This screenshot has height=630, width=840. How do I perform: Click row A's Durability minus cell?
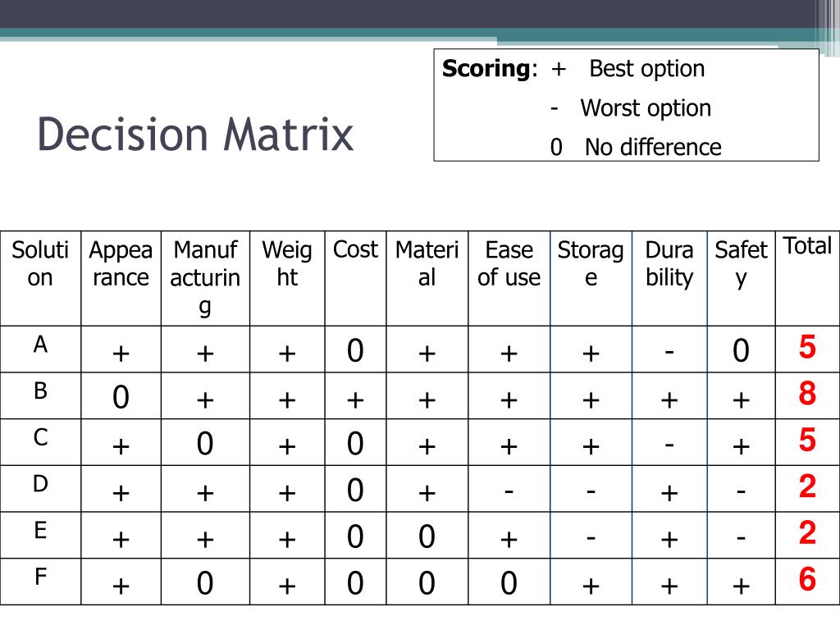[x=669, y=349]
